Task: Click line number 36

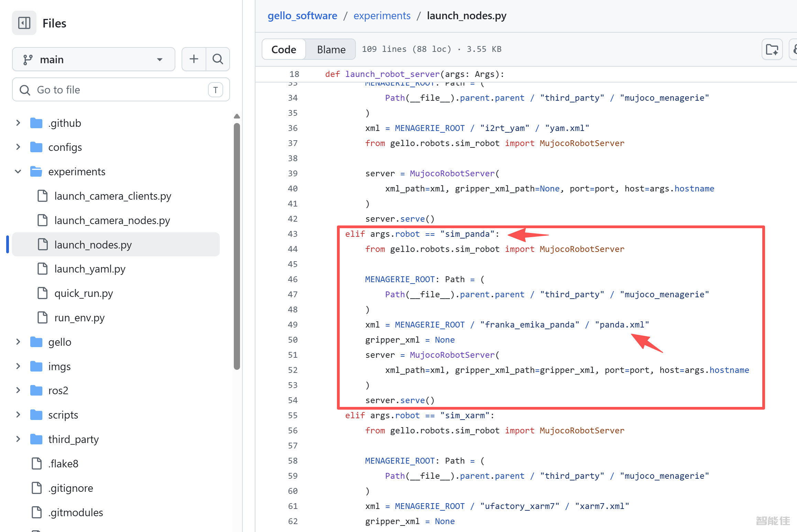Action: [293, 128]
